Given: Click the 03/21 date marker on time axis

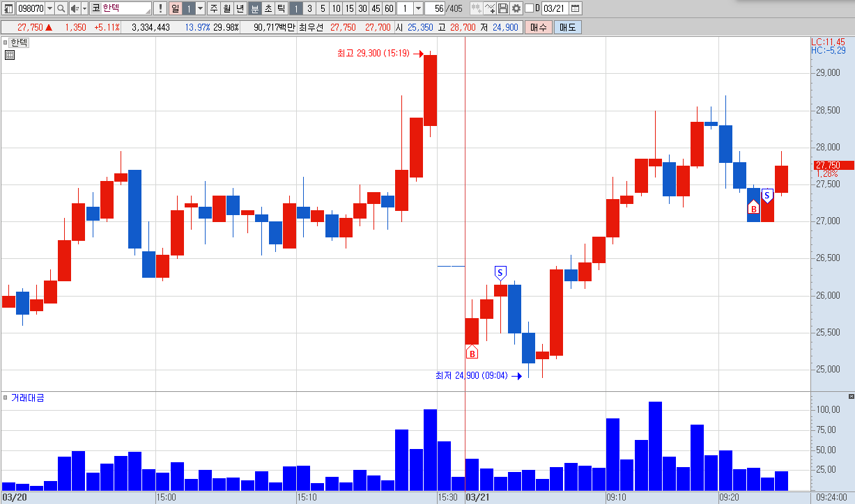Looking at the screenshot, I should 477,498.
